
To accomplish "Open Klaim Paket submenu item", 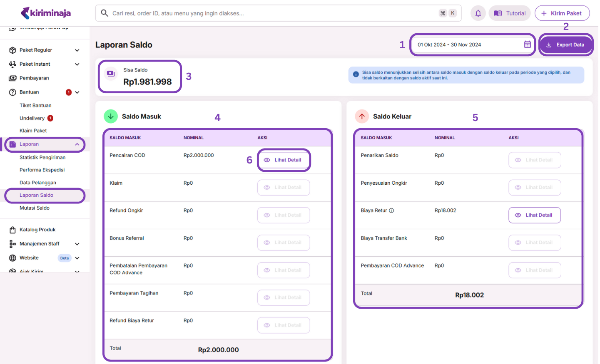I will pyautogui.click(x=33, y=131).
